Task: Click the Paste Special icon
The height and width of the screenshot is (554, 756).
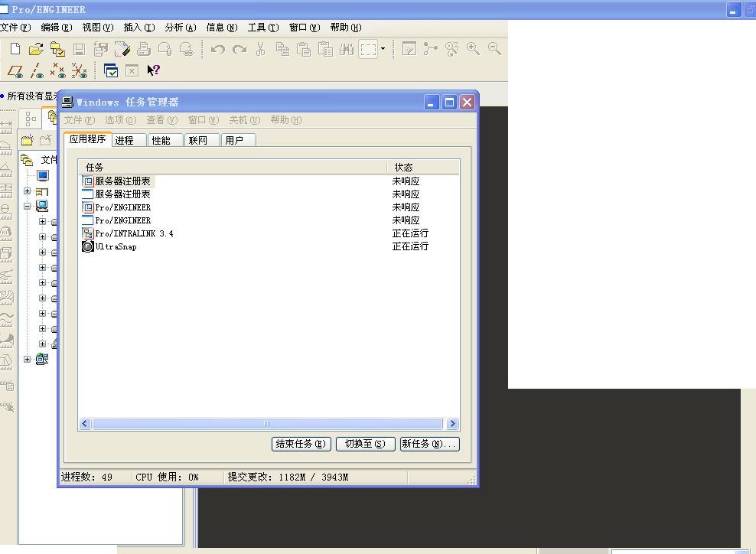Action: pyautogui.click(x=325, y=49)
